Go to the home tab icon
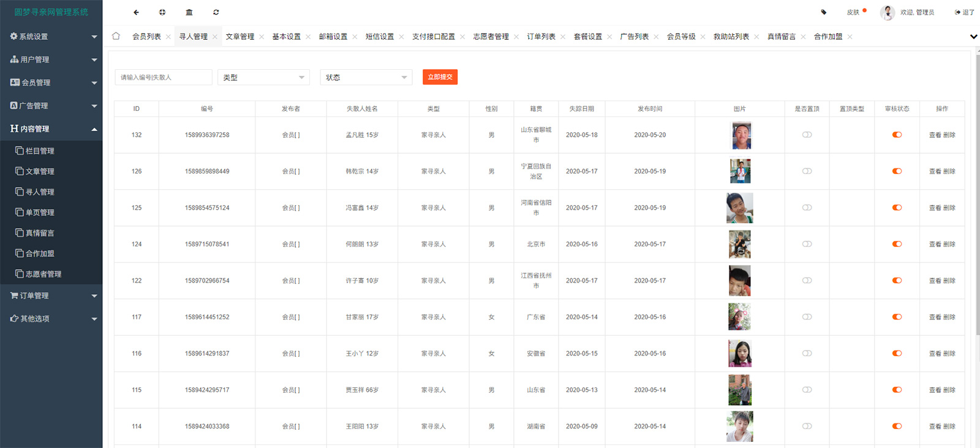 coord(116,36)
